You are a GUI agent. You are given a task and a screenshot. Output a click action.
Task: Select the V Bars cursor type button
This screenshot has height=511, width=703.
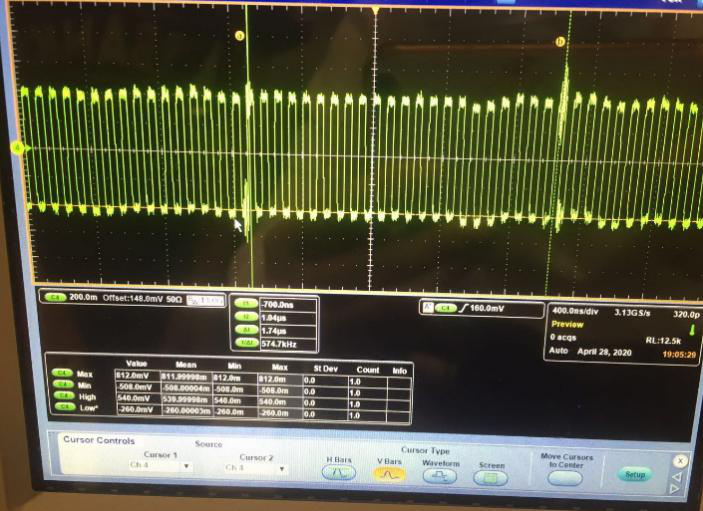click(389, 474)
